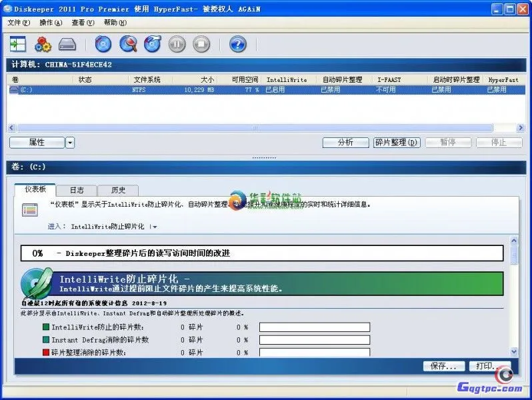Click the I-FAAST column header
Screen dimensions: 532x400
(x=400, y=80)
